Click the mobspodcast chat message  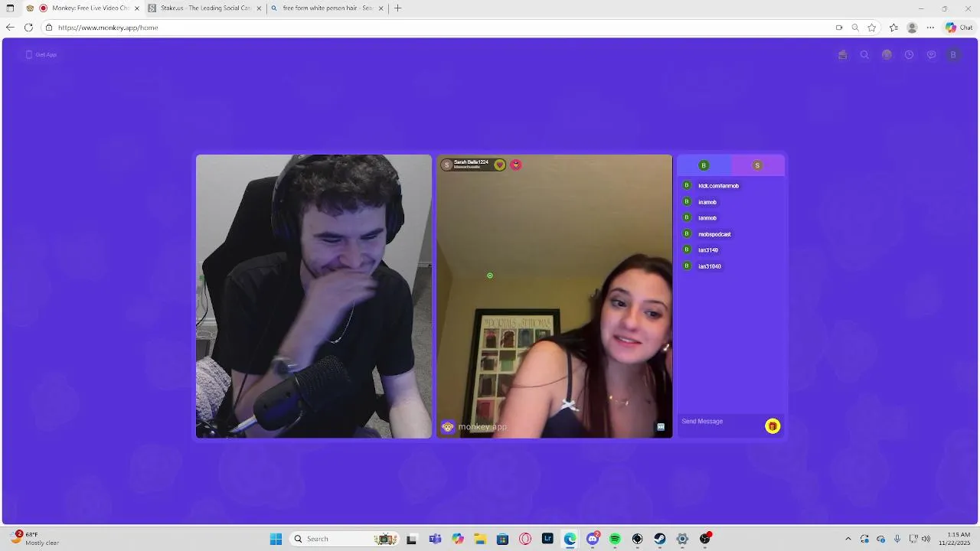714,234
